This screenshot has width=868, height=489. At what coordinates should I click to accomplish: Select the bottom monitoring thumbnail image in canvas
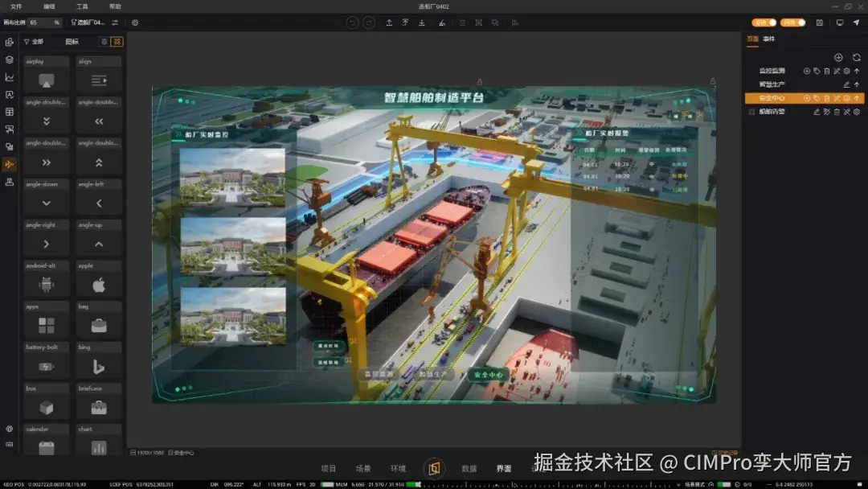[x=232, y=317]
